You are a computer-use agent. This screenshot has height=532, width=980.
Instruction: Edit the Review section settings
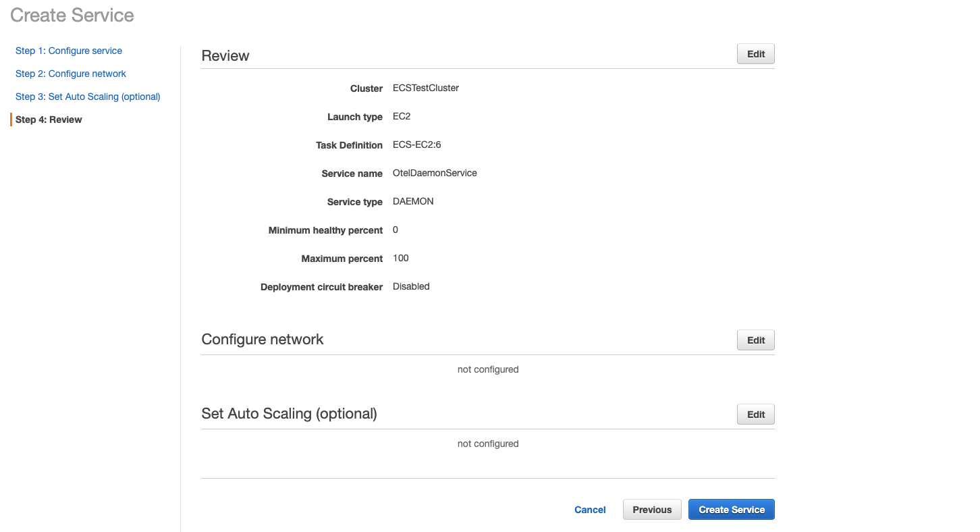pos(756,54)
